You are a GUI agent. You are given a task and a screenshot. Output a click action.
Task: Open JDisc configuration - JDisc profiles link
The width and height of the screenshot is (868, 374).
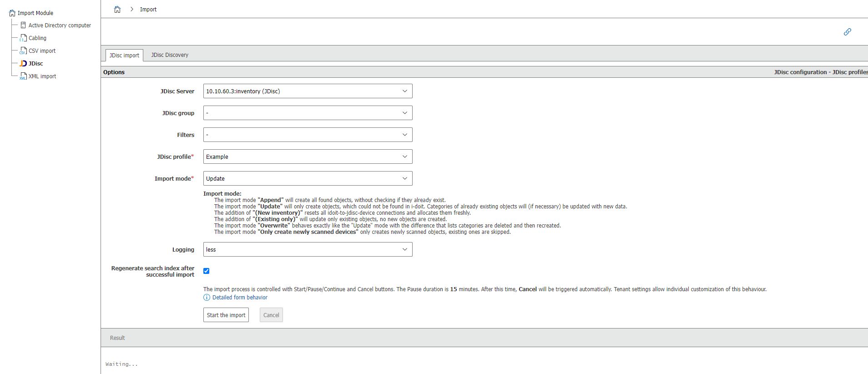821,72
